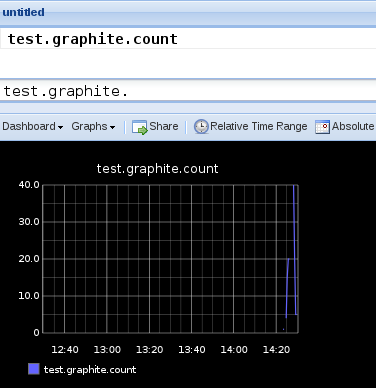
Task: Click the 14:20 time axis label
Action: [x=276, y=350]
